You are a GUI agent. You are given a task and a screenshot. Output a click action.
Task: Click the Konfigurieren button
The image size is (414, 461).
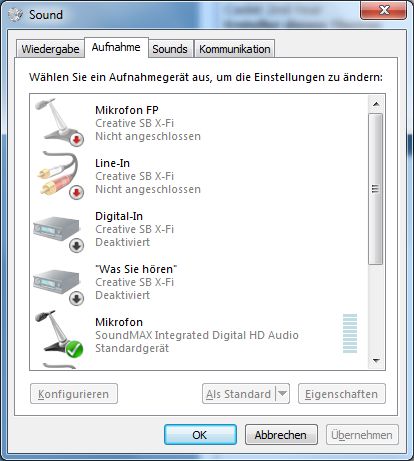point(74,394)
